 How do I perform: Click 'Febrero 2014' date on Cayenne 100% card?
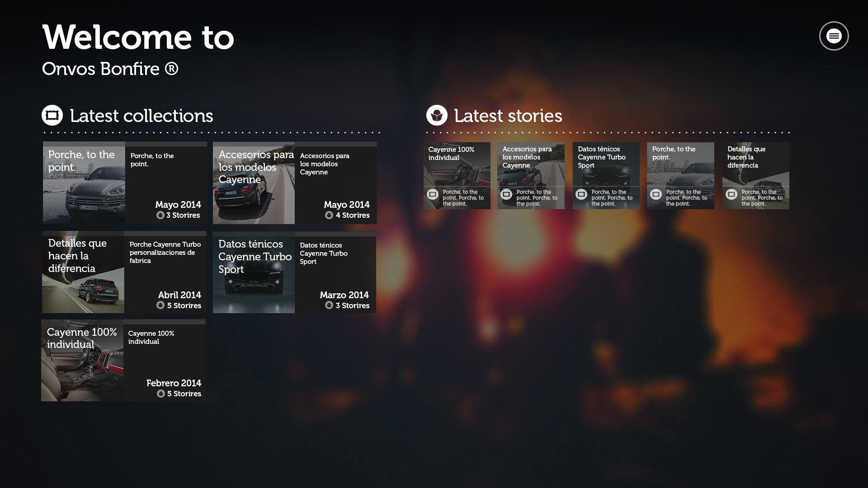click(x=174, y=383)
